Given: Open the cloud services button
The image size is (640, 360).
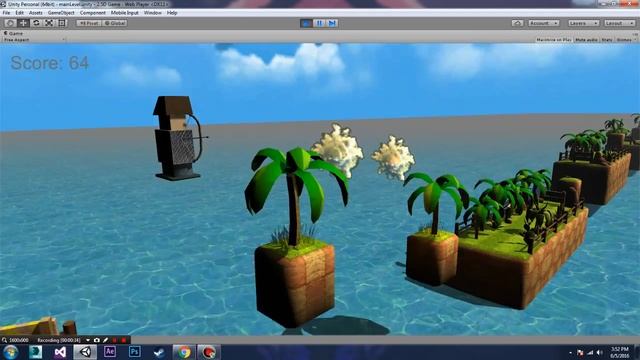Looking at the screenshot, I should pyautogui.click(x=517, y=23).
